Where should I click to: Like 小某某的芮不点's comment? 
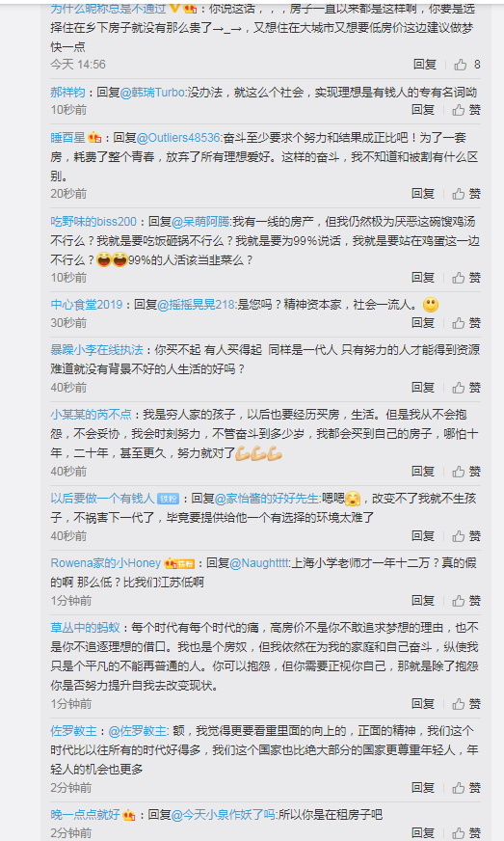(x=465, y=472)
